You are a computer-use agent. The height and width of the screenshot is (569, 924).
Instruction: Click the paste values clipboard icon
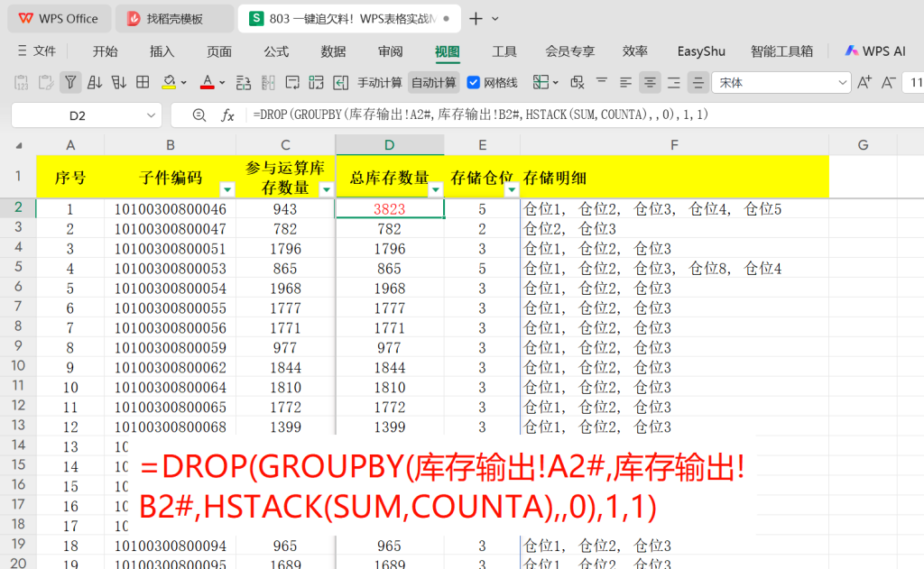click(22, 82)
